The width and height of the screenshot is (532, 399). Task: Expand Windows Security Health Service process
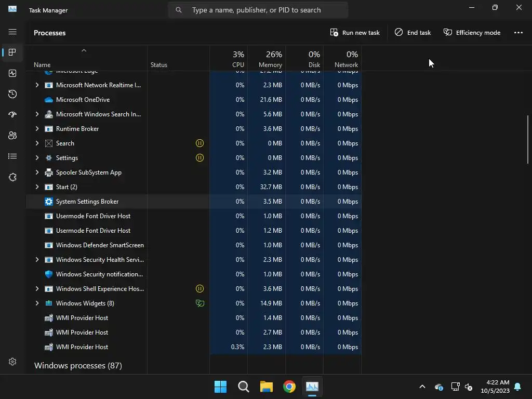pos(37,260)
